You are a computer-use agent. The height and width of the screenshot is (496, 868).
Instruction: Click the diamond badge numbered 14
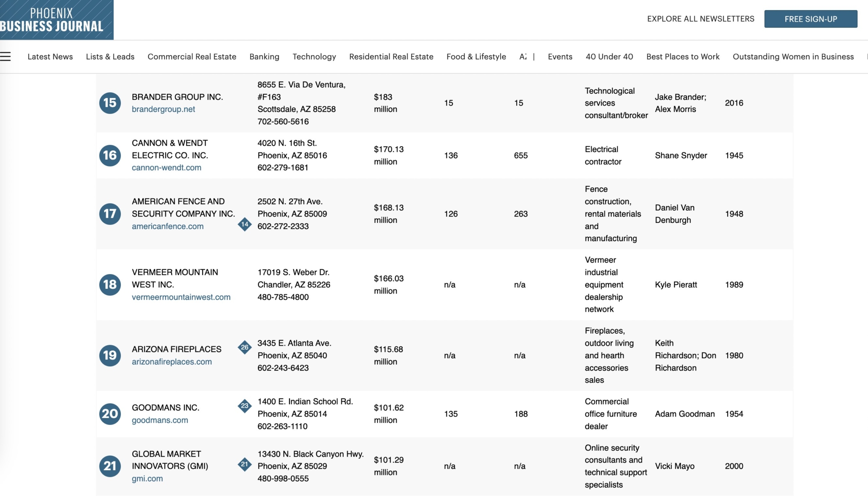pos(245,224)
